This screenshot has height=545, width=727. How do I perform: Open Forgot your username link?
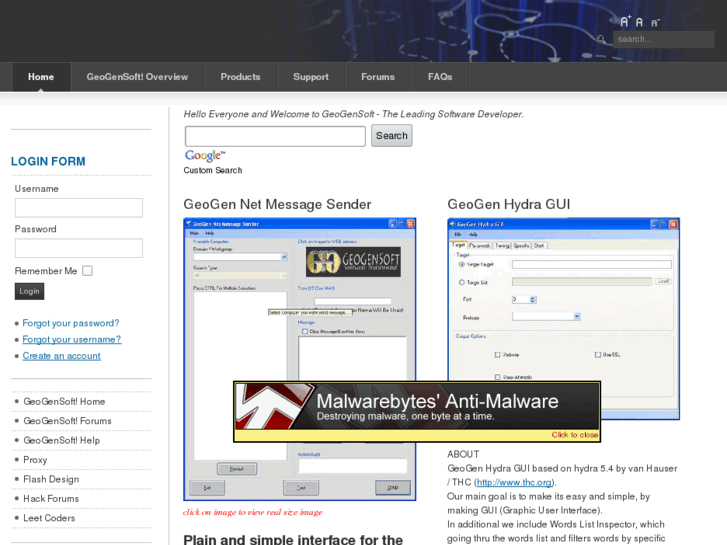[72, 340]
